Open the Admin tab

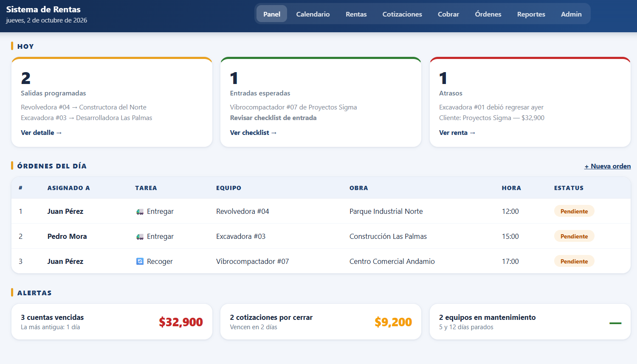click(571, 14)
